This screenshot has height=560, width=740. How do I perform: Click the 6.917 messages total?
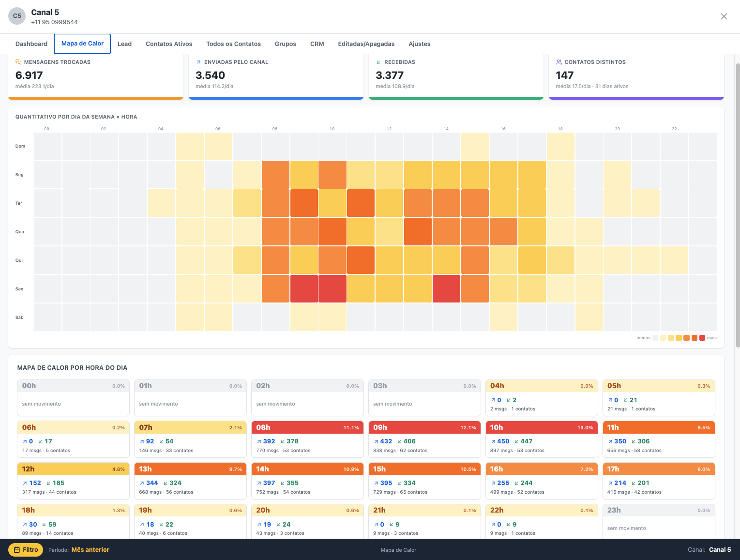pyautogui.click(x=29, y=76)
